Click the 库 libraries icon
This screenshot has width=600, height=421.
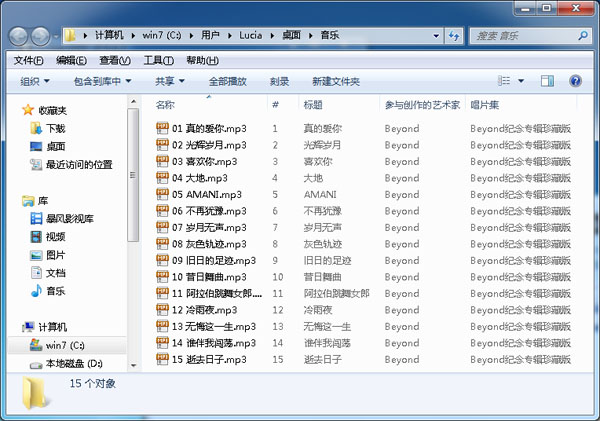(28, 201)
